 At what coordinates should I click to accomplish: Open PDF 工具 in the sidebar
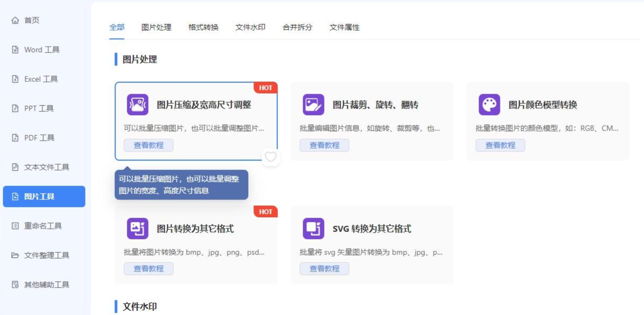pos(39,138)
